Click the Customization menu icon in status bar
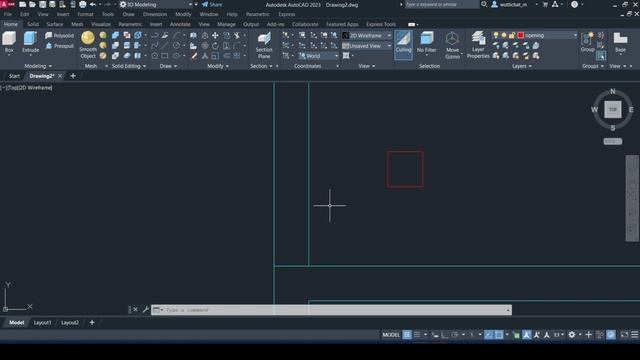The height and width of the screenshot is (360, 640). 635,335
